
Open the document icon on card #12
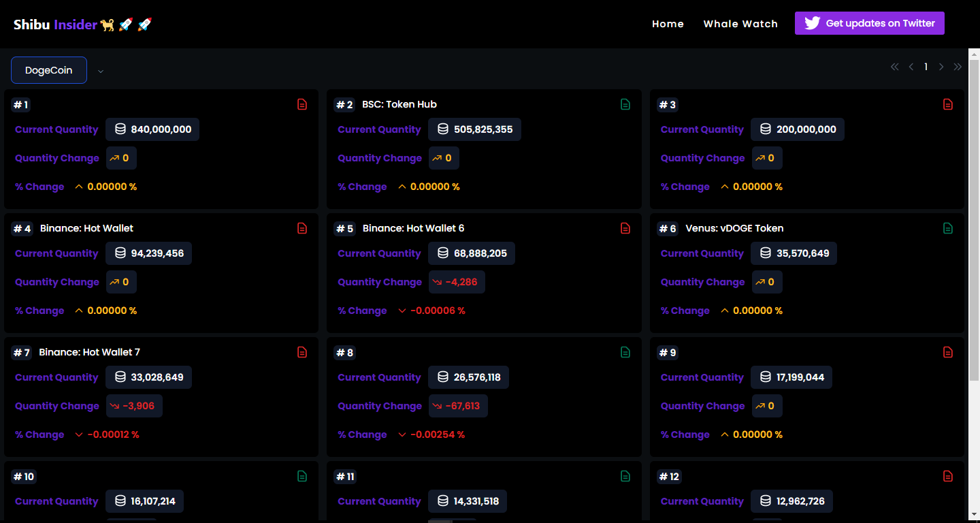pyautogui.click(x=948, y=476)
